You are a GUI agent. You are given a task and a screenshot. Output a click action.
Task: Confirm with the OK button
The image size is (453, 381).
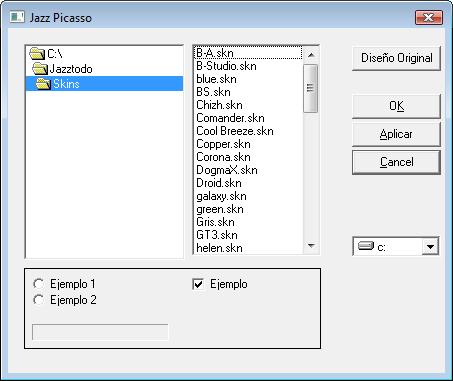(x=396, y=106)
